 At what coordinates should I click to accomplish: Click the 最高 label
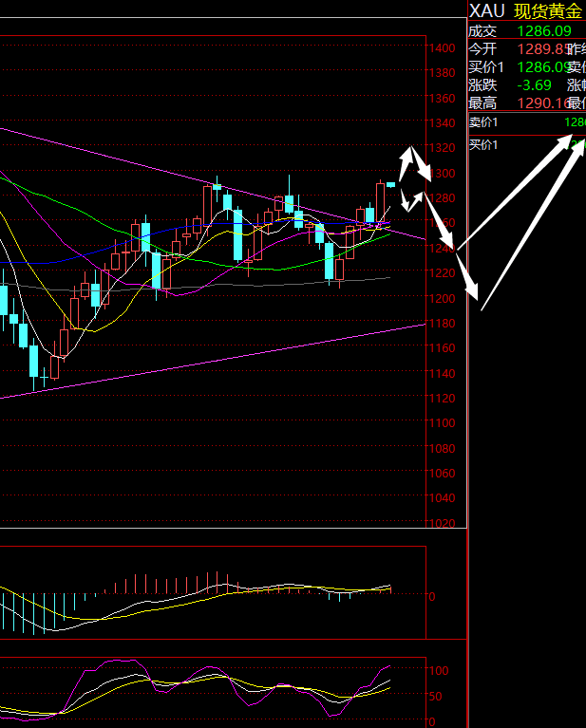click(482, 103)
